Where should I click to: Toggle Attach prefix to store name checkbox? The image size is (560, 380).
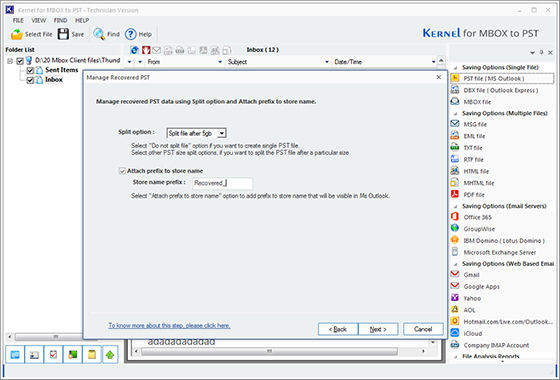click(122, 171)
